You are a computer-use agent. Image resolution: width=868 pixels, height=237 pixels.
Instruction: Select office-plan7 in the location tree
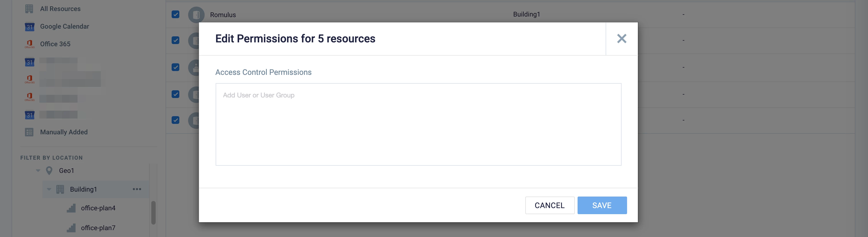(x=98, y=228)
